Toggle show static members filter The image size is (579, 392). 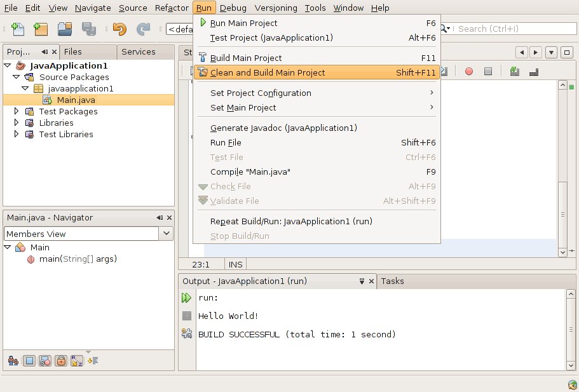[x=45, y=361]
